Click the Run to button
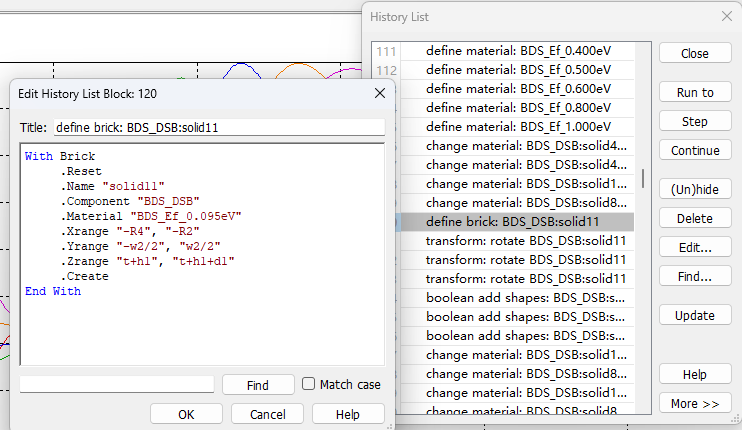The width and height of the screenshot is (742, 430). click(695, 92)
